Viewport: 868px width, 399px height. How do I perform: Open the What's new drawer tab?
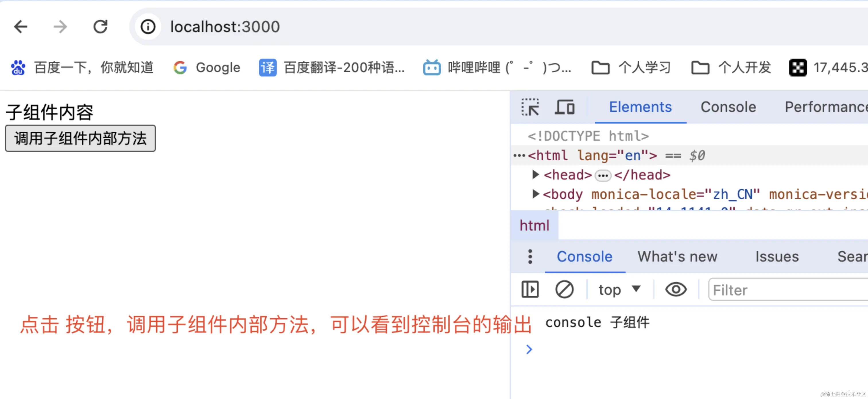(677, 256)
